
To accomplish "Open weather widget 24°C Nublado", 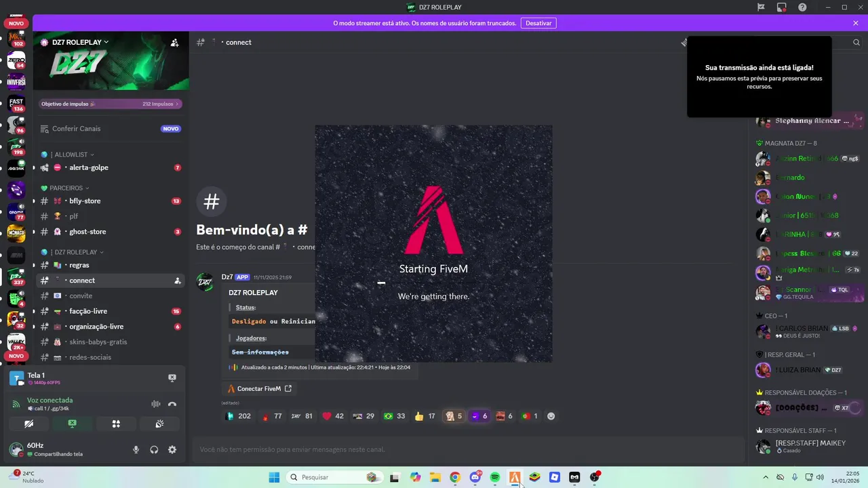I will [27, 477].
